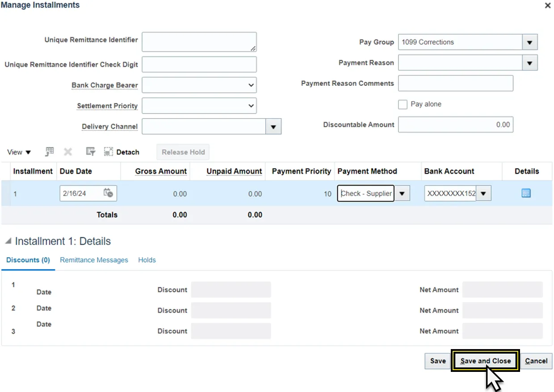Click the Save and Close button
Image resolution: width=554 pixels, height=392 pixels.
[485, 361]
